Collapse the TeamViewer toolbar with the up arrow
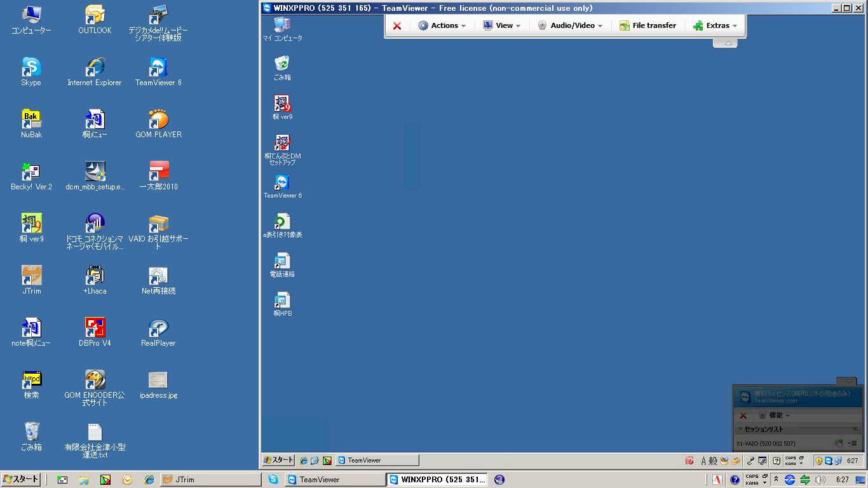 tap(727, 43)
